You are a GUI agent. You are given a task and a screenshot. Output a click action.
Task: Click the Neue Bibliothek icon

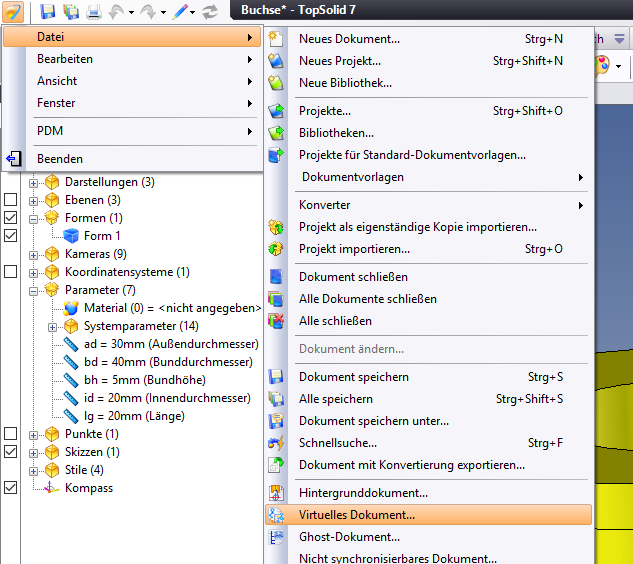(x=276, y=83)
